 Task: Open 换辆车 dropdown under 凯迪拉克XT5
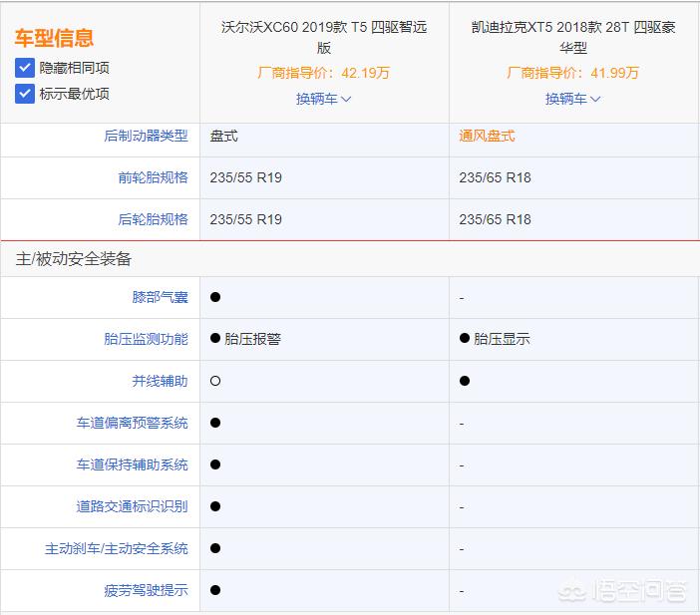(x=572, y=99)
